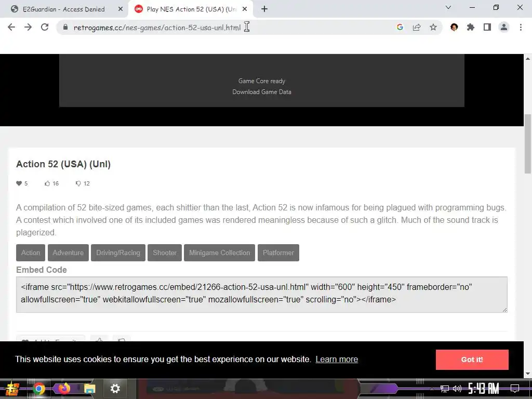Open a new tab with plus button
Screen dimensions: 532x399
(x=264, y=9)
